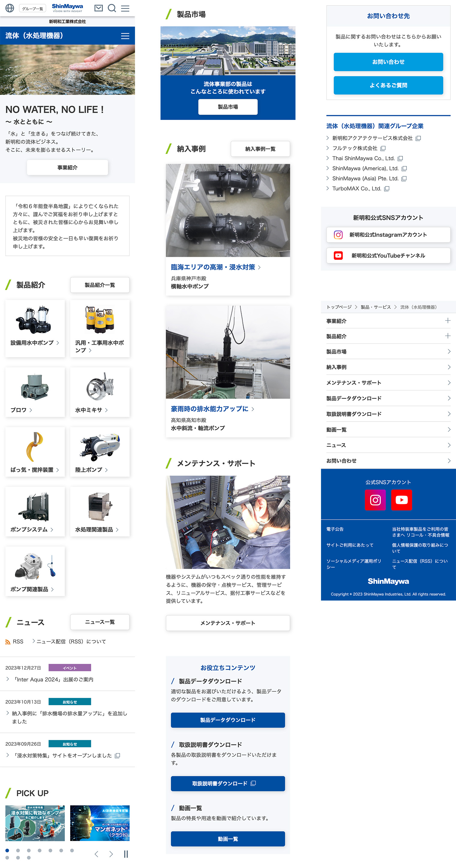Image resolution: width=456 pixels, height=868 pixels.
Task: Select メンテナンス・サポート in footer navigation
Action: tap(388, 383)
